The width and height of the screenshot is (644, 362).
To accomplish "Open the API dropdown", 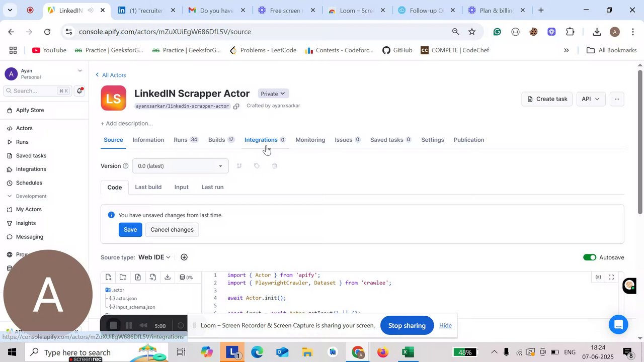I will click(x=591, y=99).
